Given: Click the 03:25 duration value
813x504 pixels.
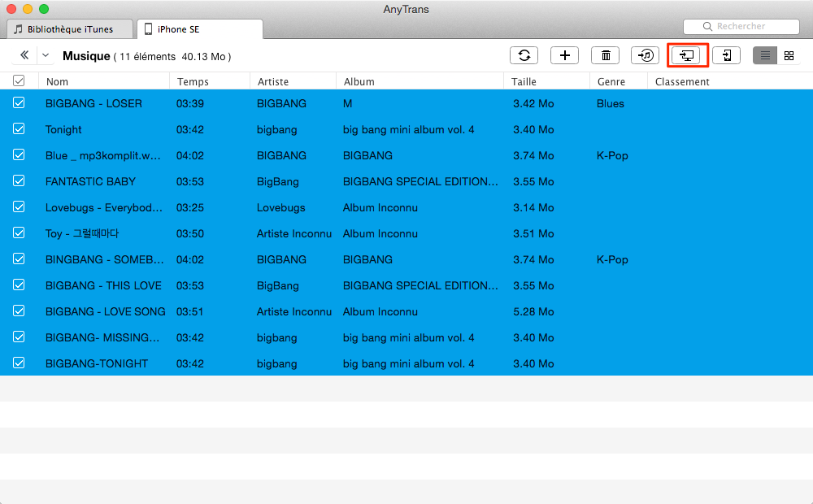Looking at the screenshot, I should pyautogui.click(x=189, y=207).
